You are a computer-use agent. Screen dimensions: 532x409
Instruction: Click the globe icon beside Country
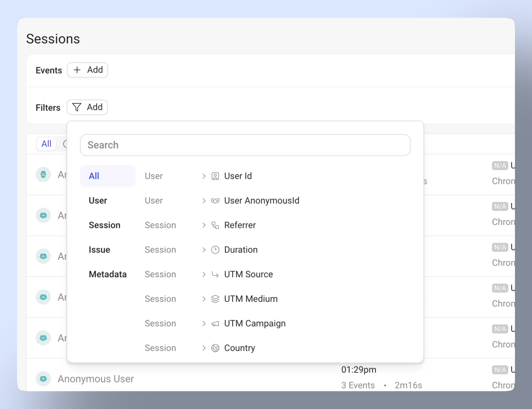click(x=215, y=348)
